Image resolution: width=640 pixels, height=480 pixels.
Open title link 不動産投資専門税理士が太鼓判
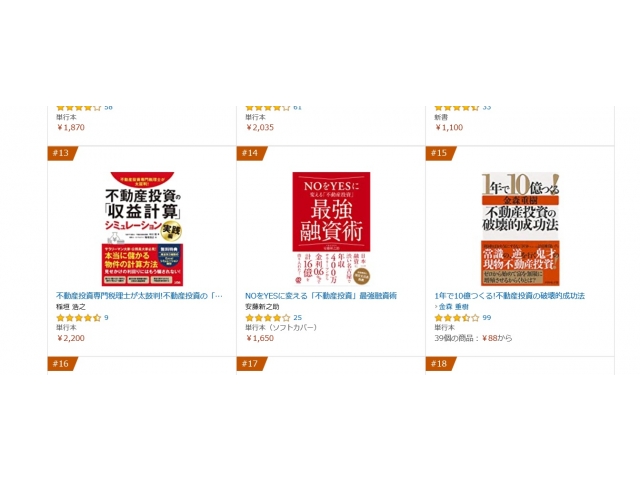click(x=139, y=296)
